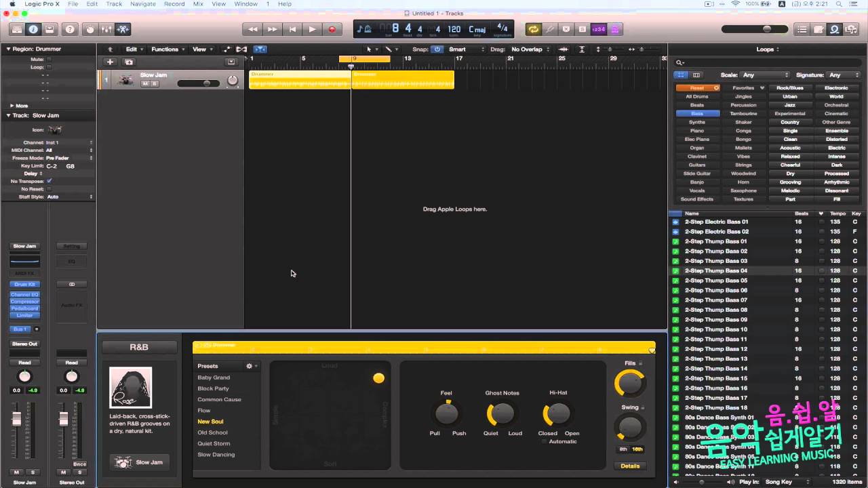This screenshot has width=868, height=488.
Task: Open Presets gear action menu
Action: coord(251,366)
